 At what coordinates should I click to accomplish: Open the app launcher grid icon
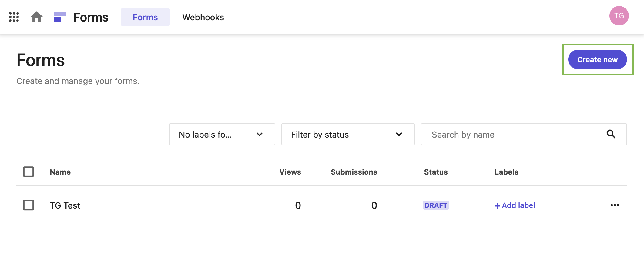(x=14, y=17)
